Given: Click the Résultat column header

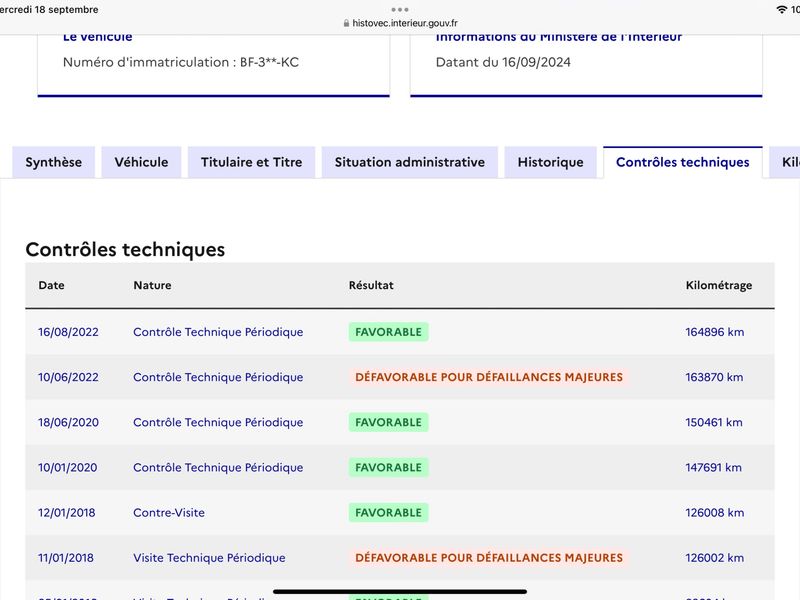Looking at the screenshot, I should tap(371, 285).
